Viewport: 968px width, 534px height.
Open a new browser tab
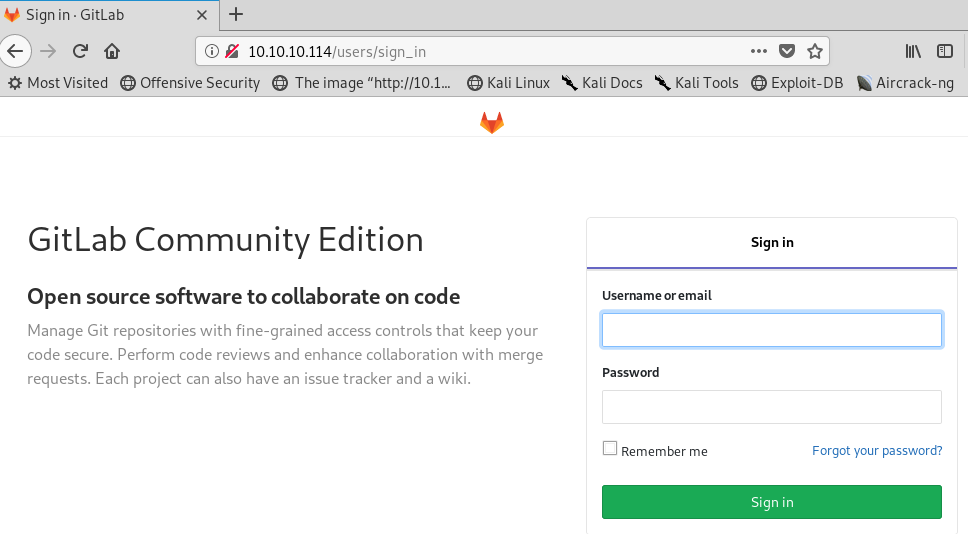[236, 14]
